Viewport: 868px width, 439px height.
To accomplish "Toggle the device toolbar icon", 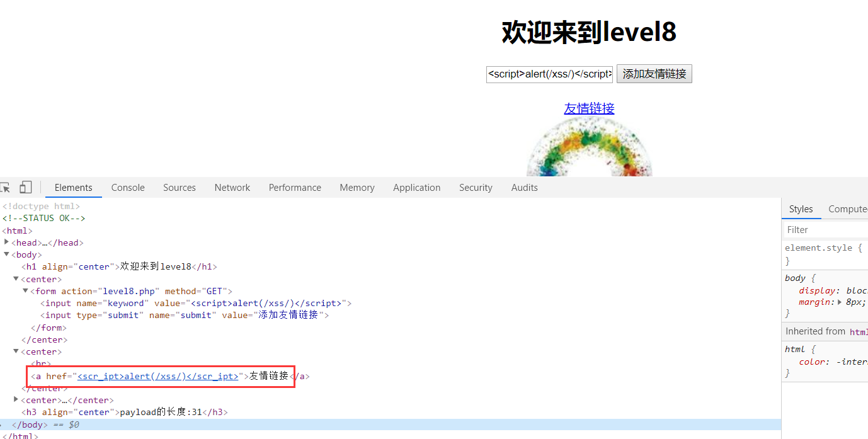I will 25,187.
